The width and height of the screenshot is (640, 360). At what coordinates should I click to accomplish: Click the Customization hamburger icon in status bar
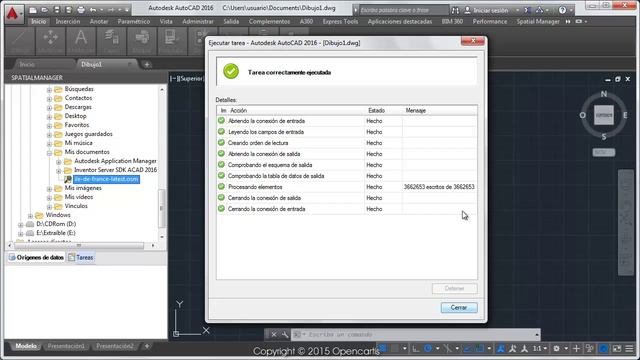click(629, 349)
